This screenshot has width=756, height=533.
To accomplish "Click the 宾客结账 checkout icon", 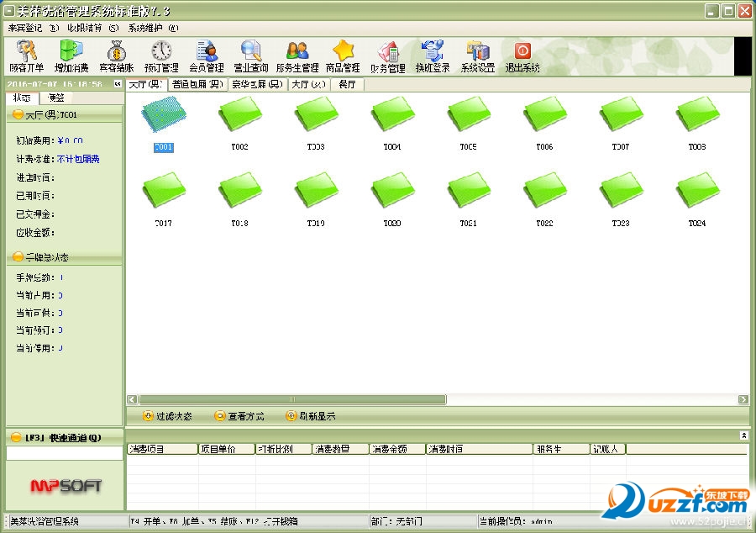I will click(115, 55).
